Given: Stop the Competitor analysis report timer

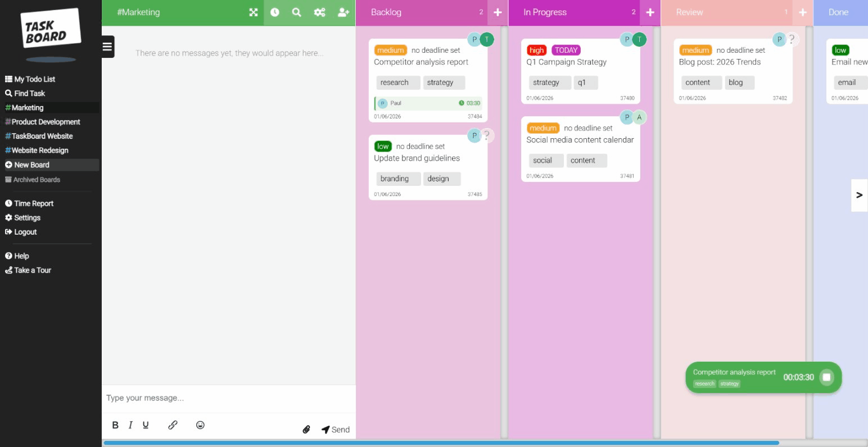Looking at the screenshot, I should pyautogui.click(x=826, y=377).
